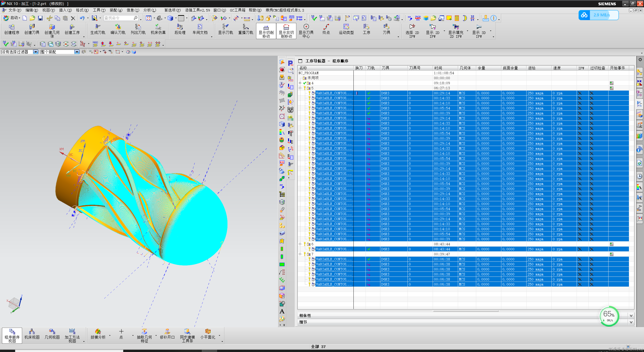The width and height of the screenshot is (644, 352).
Task: Click the 创建工序 (Create Operation) icon
Action: click(x=72, y=29)
